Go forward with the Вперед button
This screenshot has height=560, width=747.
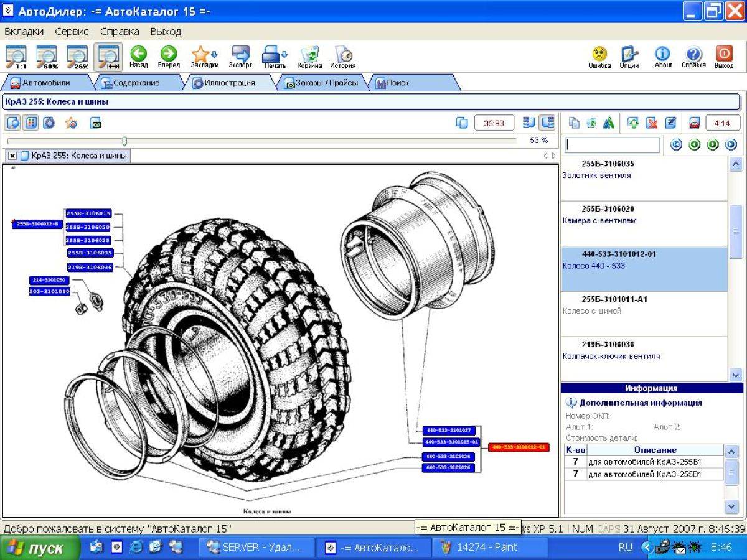click(169, 57)
